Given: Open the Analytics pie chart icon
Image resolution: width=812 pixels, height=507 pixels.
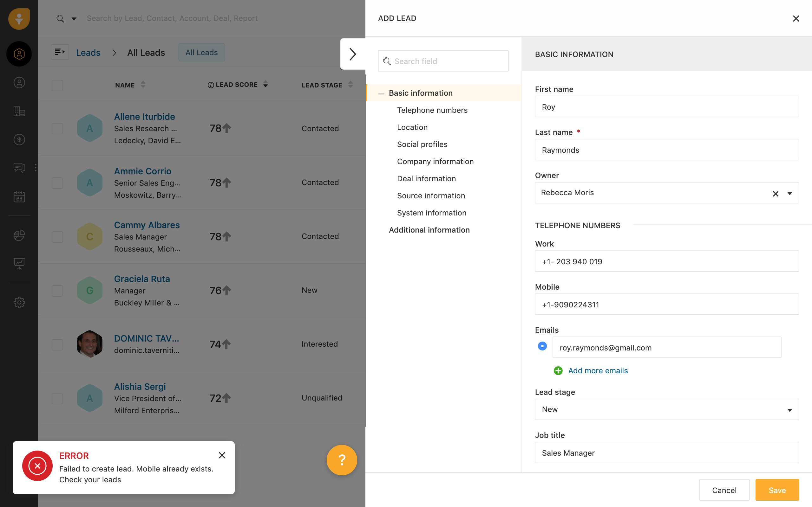Looking at the screenshot, I should [x=19, y=235].
